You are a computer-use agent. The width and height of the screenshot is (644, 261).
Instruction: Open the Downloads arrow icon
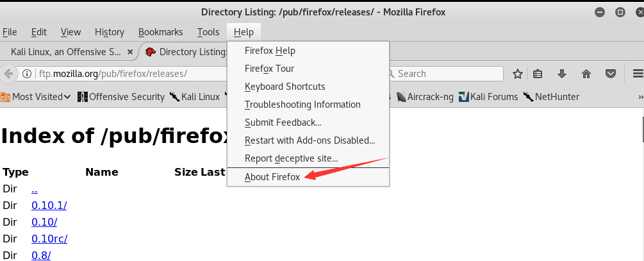pos(562,74)
